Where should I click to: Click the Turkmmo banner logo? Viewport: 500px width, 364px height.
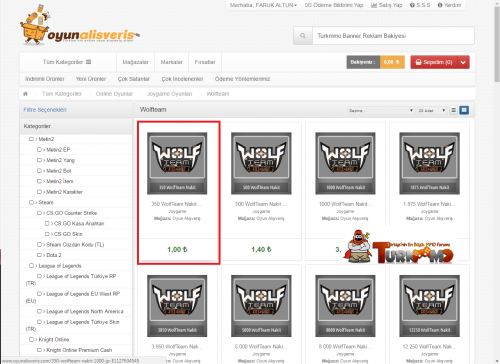(400, 247)
